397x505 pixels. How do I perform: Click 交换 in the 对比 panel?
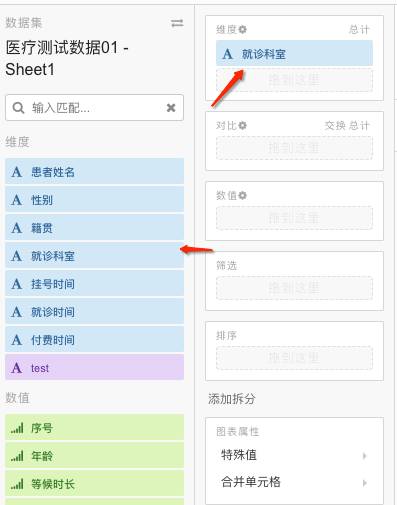tap(335, 126)
